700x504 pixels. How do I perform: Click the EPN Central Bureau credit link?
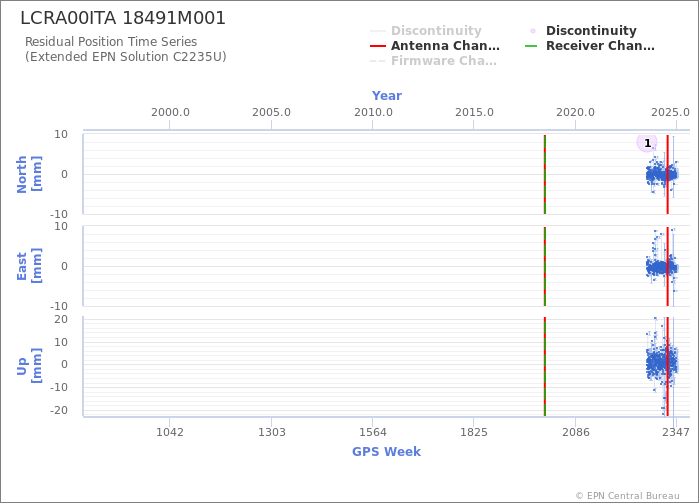(627, 496)
